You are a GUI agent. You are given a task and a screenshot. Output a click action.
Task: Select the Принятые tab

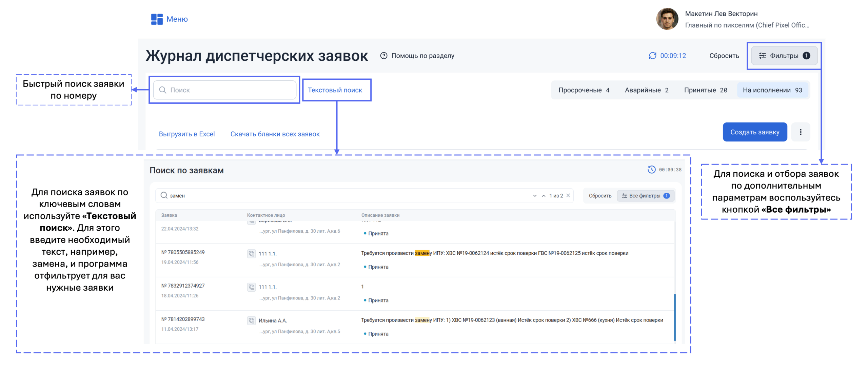(x=705, y=90)
